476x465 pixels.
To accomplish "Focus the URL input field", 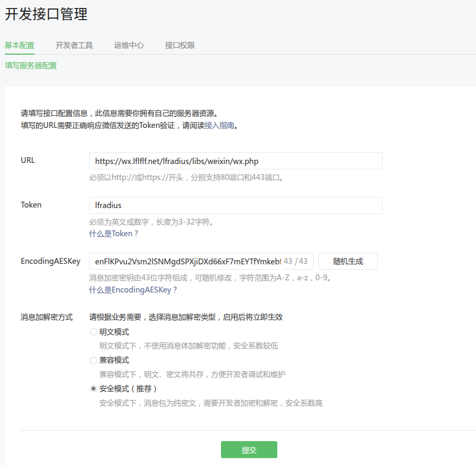I will click(x=235, y=161).
